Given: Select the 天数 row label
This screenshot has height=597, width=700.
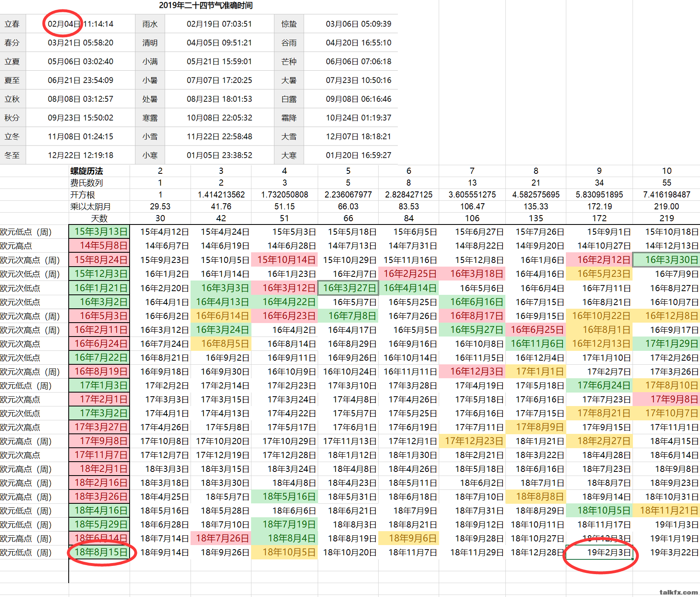Looking at the screenshot, I should (x=99, y=218).
